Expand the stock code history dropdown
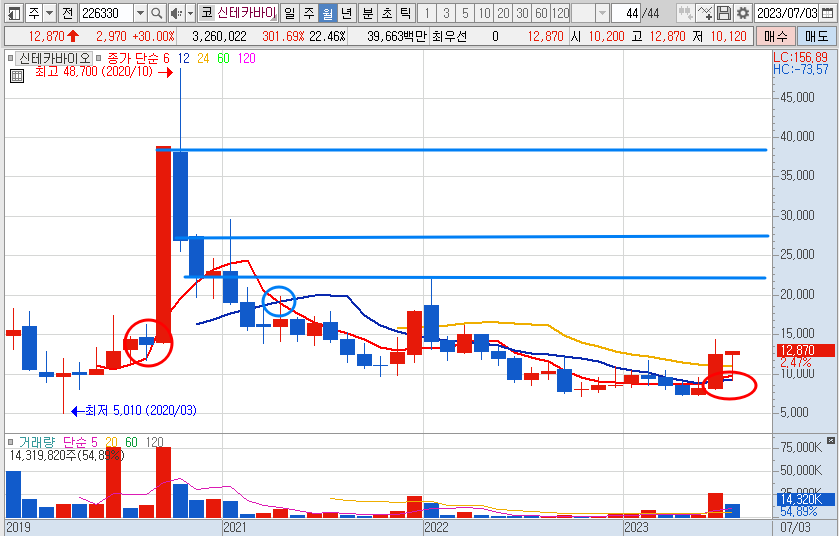This screenshot has height=536, width=839. (140, 13)
